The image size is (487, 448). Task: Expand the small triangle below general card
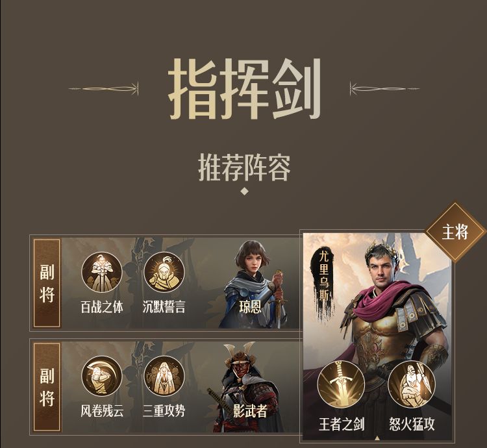pos(377,438)
